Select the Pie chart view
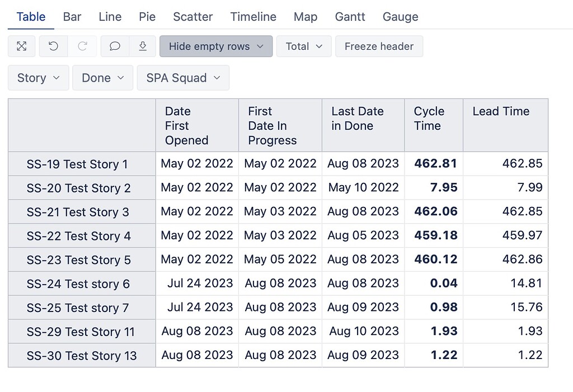The image size is (573, 392). coord(147,17)
